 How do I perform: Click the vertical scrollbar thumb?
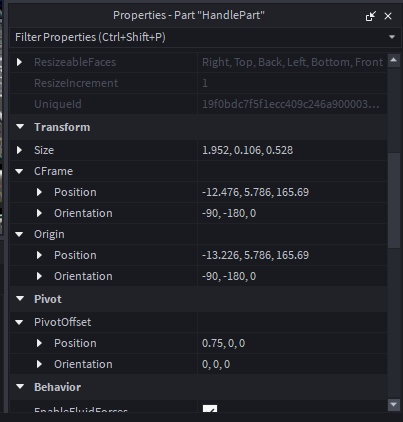pos(394,200)
